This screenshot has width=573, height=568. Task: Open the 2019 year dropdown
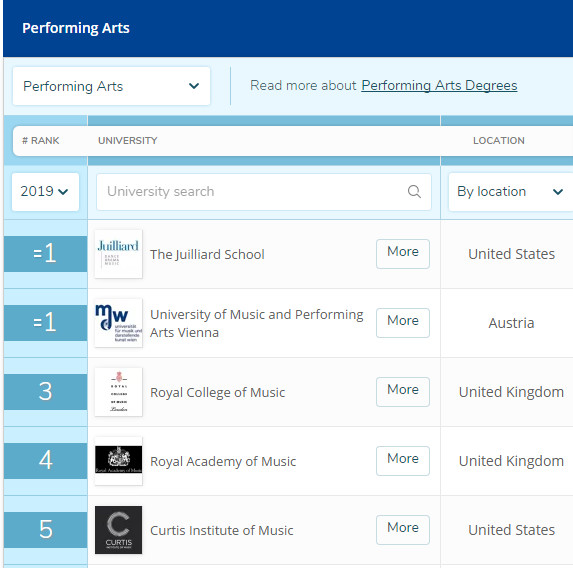(45, 192)
